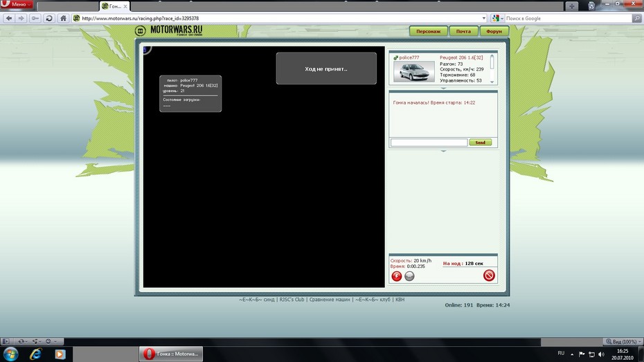Open the Форум button

494,31
